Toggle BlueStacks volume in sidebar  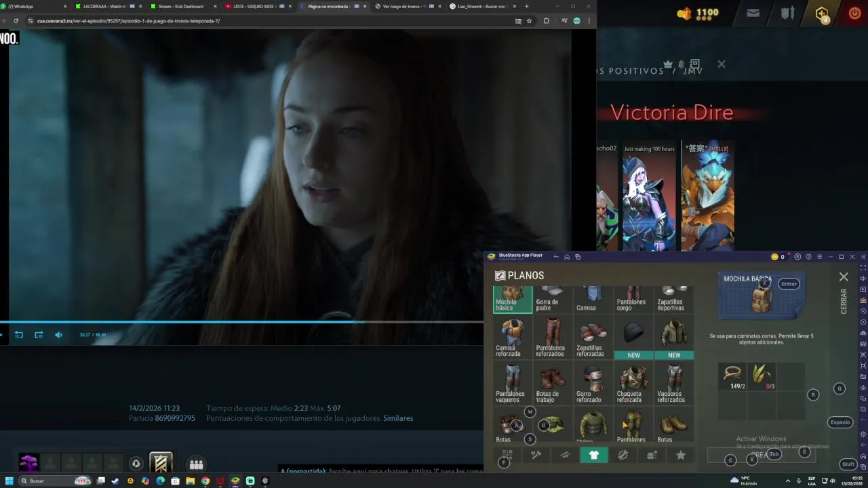(x=863, y=279)
